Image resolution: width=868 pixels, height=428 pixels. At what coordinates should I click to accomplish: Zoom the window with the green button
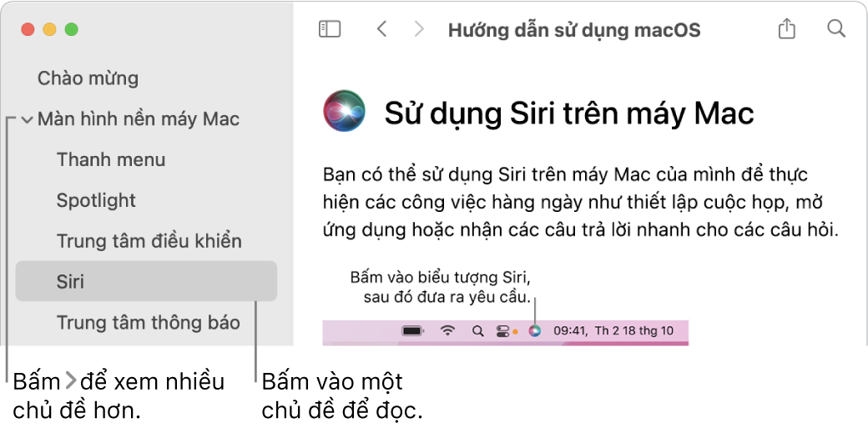72,29
